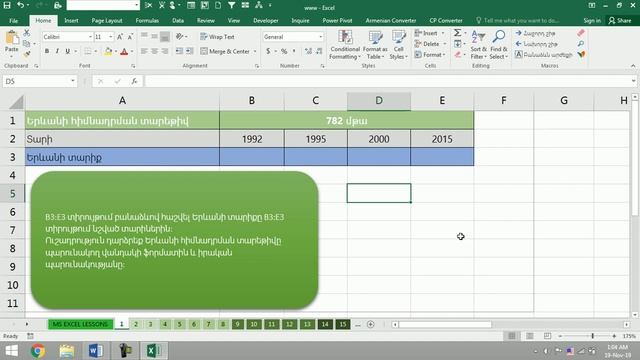
Task: Decrease the font size
Action: [130, 37]
